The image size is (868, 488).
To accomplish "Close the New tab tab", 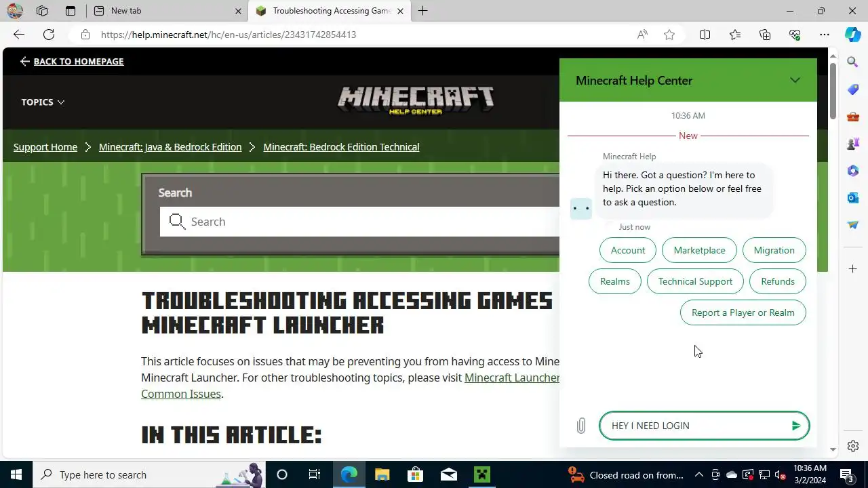I will [238, 11].
